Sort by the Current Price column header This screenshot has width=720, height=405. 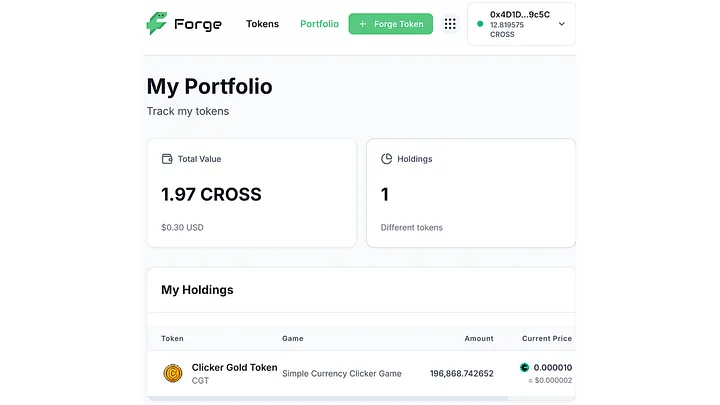click(x=546, y=338)
